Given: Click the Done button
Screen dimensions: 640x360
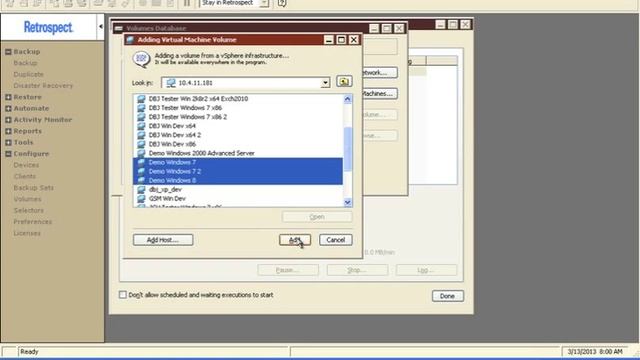Looking at the screenshot, I should coord(448,296).
